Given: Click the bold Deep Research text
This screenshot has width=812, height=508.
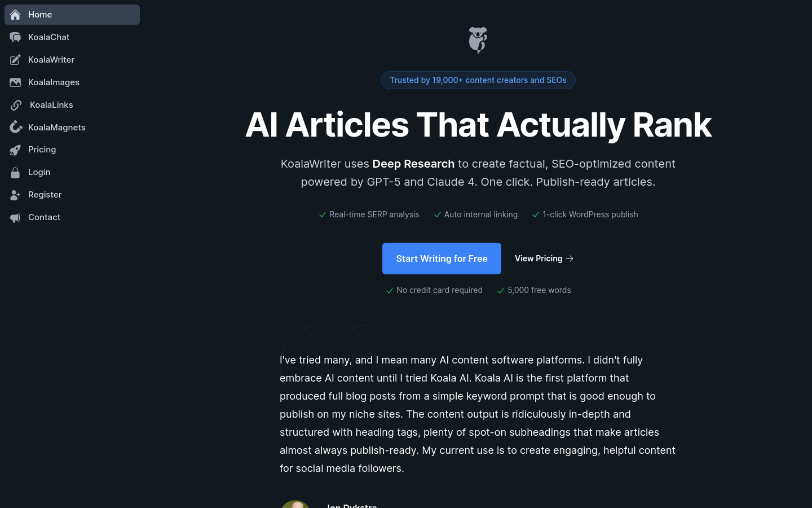Looking at the screenshot, I should point(413,164).
